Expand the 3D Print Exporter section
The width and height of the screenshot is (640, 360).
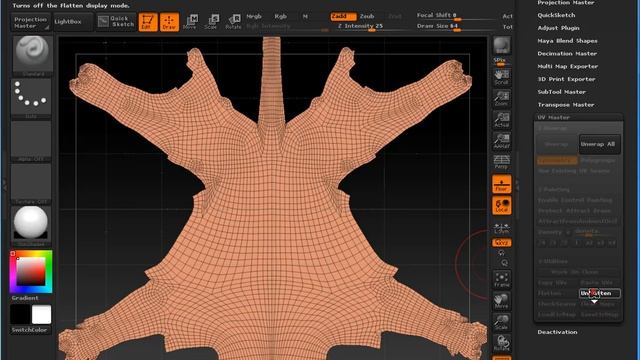point(566,79)
